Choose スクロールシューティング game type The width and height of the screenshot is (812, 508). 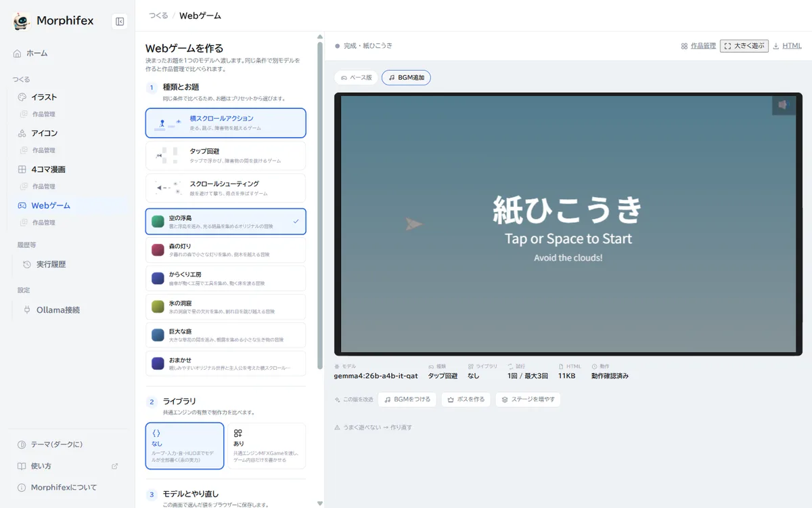pyautogui.click(x=225, y=188)
